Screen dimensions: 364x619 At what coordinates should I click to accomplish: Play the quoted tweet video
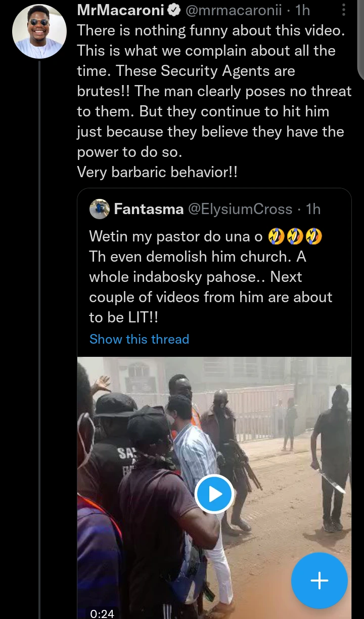click(x=214, y=493)
